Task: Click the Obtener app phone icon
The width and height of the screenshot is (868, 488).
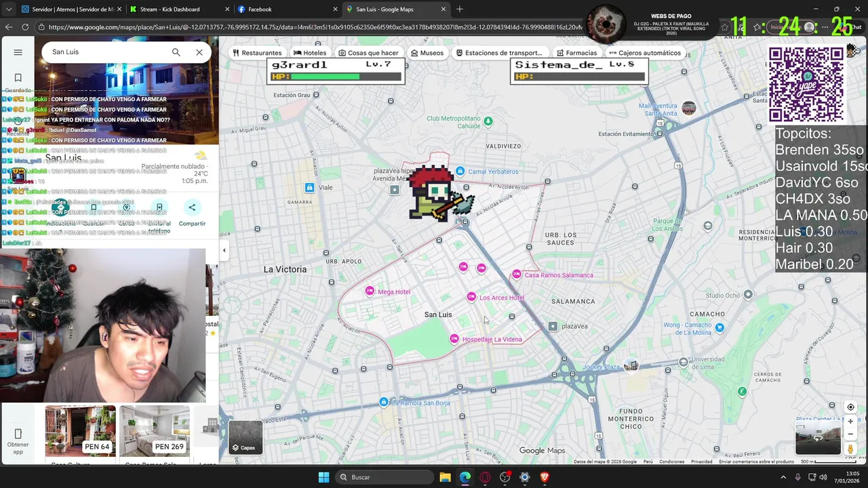Action: point(18,434)
